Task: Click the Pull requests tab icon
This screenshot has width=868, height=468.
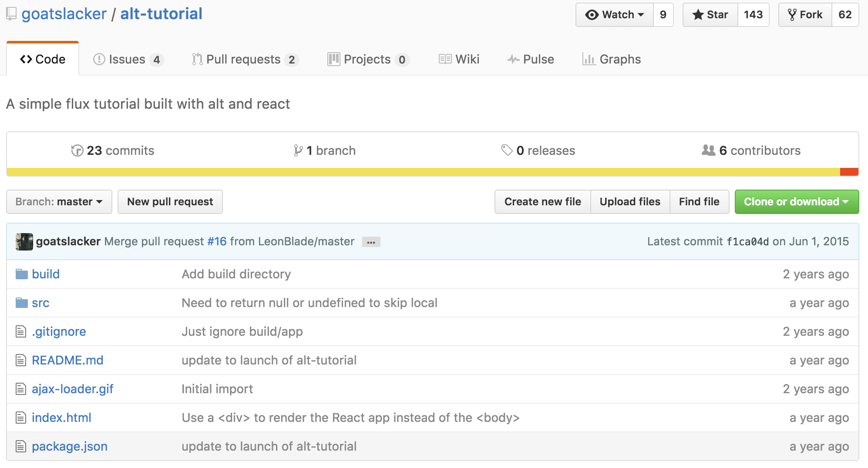Action: click(x=197, y=59)
